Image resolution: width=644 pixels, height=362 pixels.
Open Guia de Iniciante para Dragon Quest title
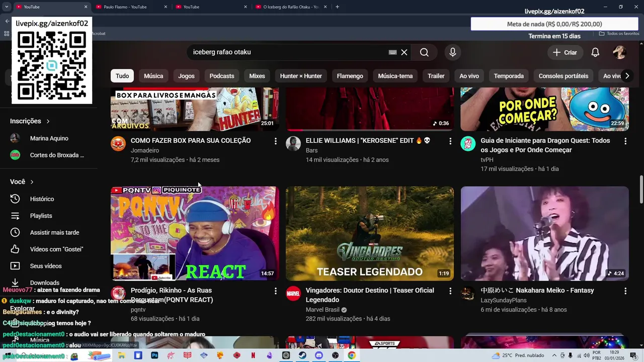pos(545,145)
